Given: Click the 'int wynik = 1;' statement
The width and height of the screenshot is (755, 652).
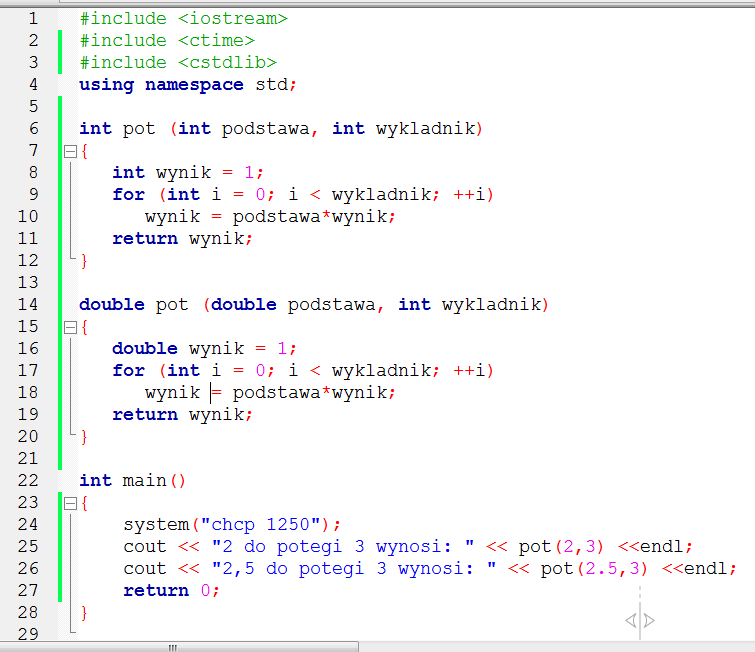Looking at the screenshot, I should tap(188, 172).
